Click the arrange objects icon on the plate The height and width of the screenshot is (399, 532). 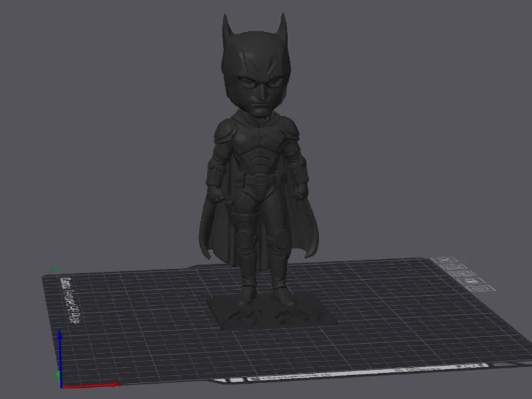[463, 273]
